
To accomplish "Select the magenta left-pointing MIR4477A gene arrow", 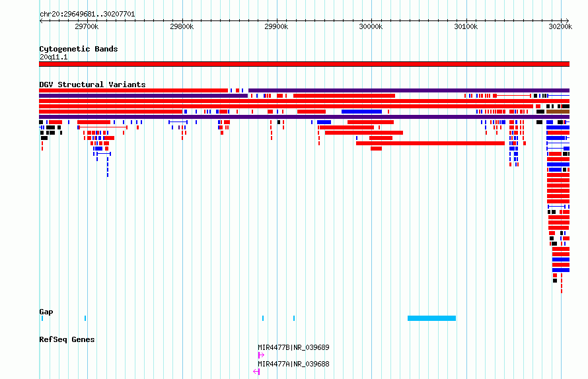I will [256, 372].
